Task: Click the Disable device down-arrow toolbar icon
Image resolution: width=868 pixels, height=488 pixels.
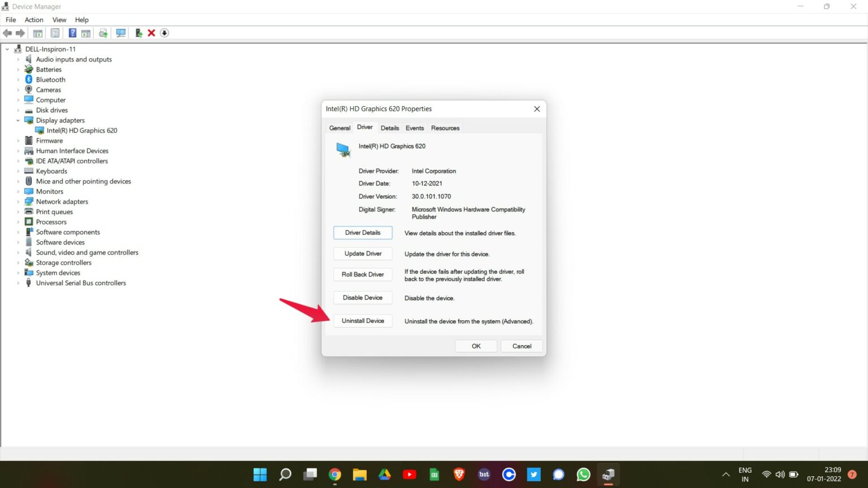Action: pyautogui.click(x=164, y=33)
